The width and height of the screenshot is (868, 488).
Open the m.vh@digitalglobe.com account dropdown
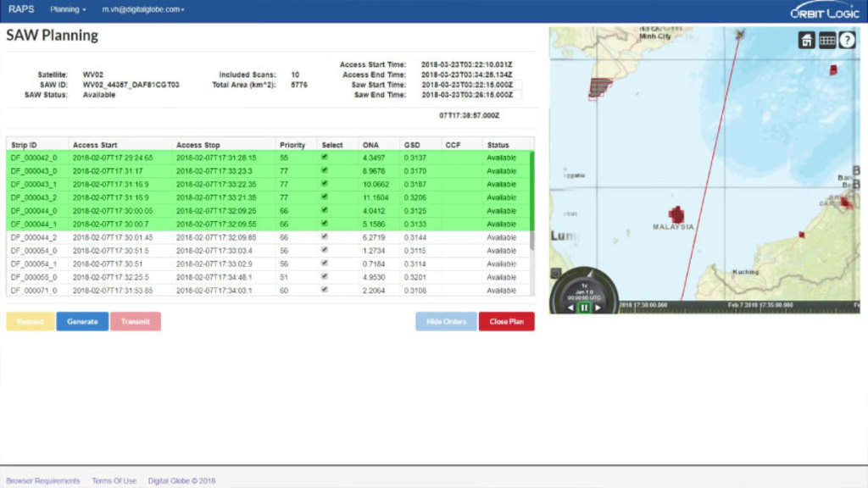click(142, 9)
